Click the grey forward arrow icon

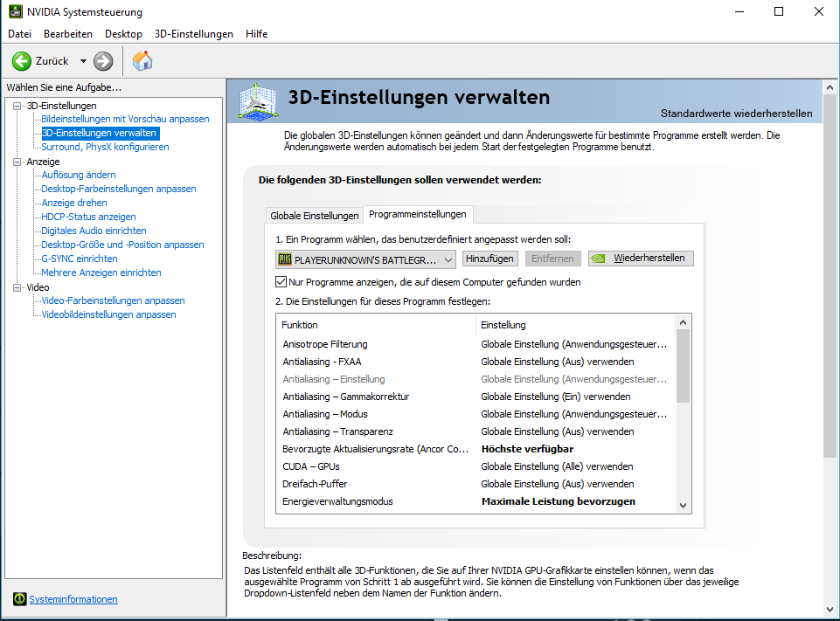[x=103, y=61]
